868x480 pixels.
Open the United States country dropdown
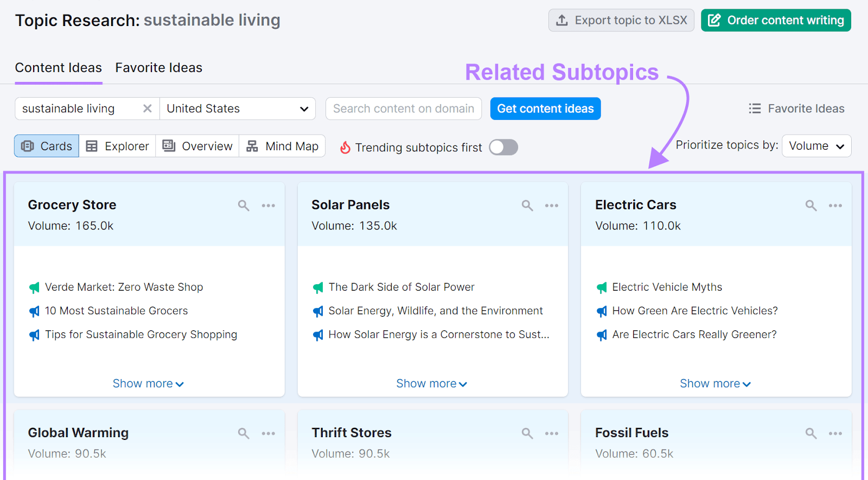click(238, 108)
